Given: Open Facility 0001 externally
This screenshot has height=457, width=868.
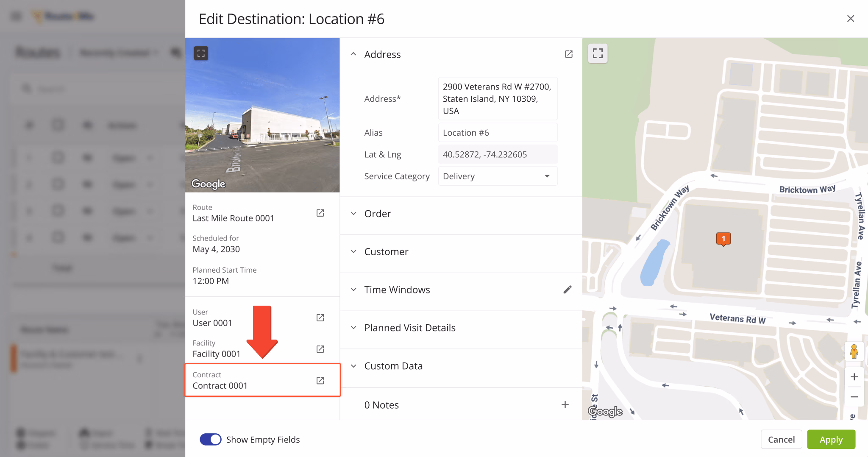Looking at the screenshot, I should pos(320,348).
